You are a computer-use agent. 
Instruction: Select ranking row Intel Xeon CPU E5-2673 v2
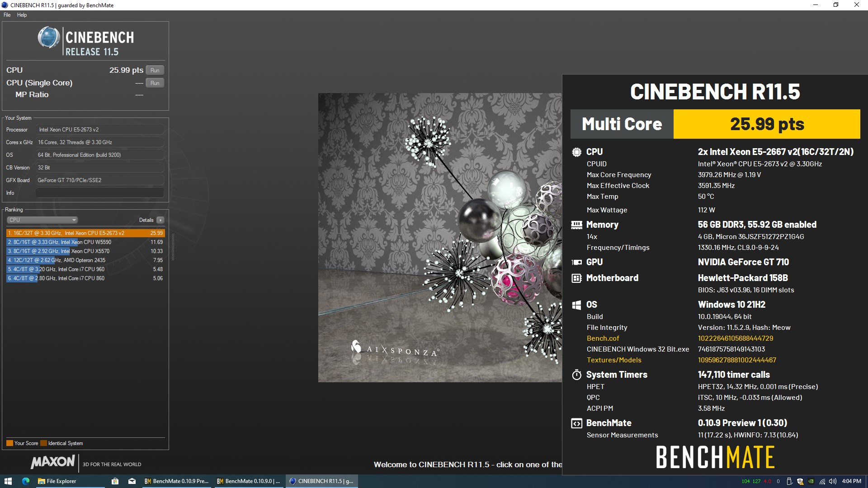tap(85, 233)
